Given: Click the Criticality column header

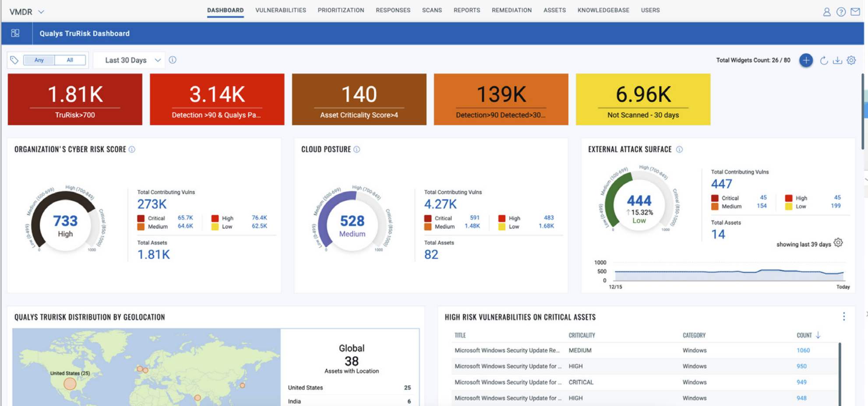Looking at the screenshot, I should pyautogui.click(x=582, y=335).
